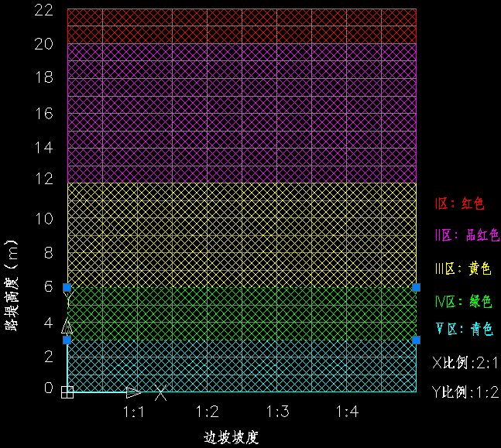Pick the yellow hatched zone in the chart
This screenshot has height=448, width=501.
click(242, 235)
